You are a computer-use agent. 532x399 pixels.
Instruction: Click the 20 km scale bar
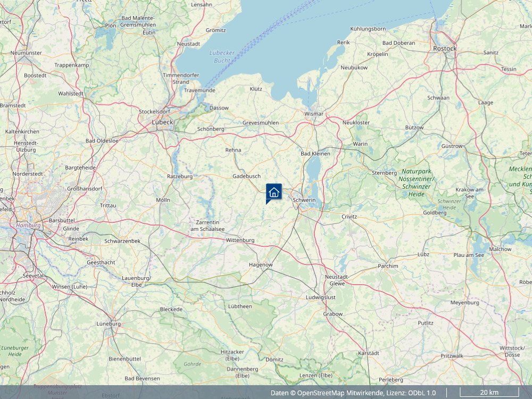tap(489, 393)
